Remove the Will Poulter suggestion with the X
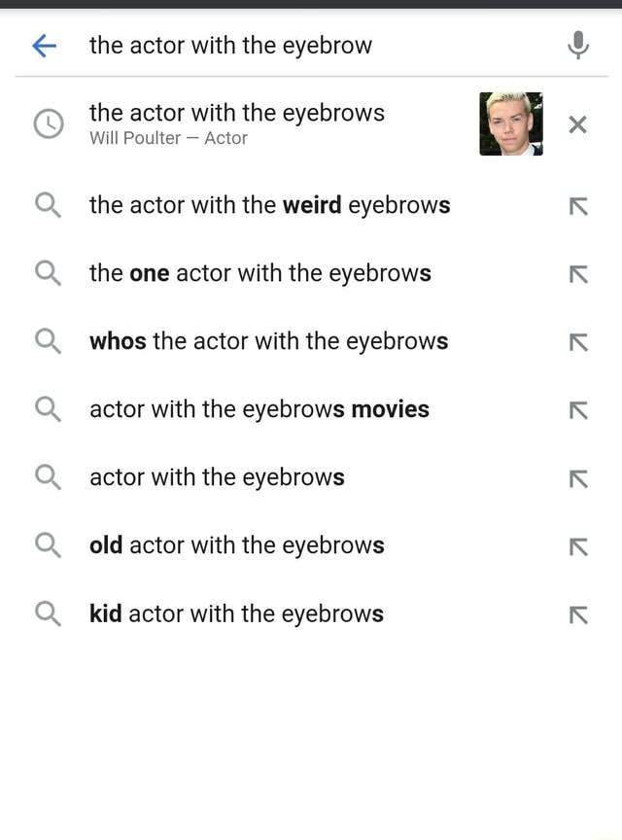The width and height of the screenshot is (622, 840). 578,124
